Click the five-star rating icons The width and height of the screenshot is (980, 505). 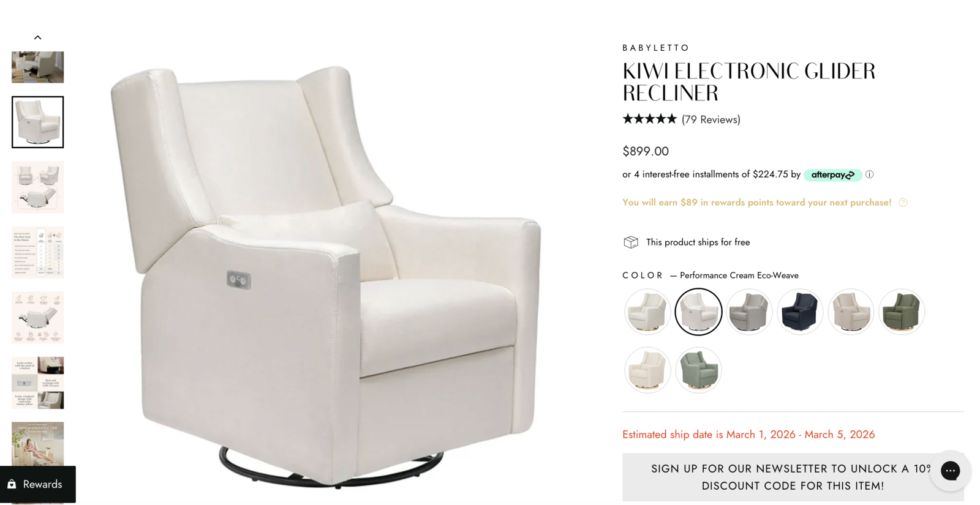tap(649, 119)
